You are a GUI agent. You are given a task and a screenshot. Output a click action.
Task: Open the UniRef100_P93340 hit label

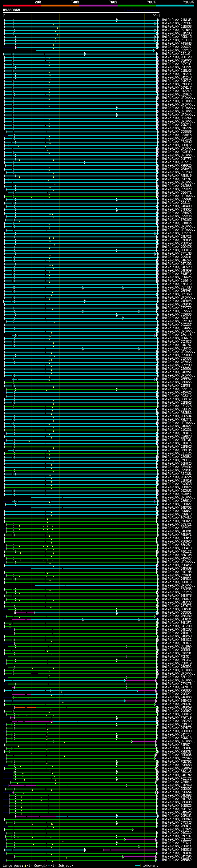tap(176, 396)
